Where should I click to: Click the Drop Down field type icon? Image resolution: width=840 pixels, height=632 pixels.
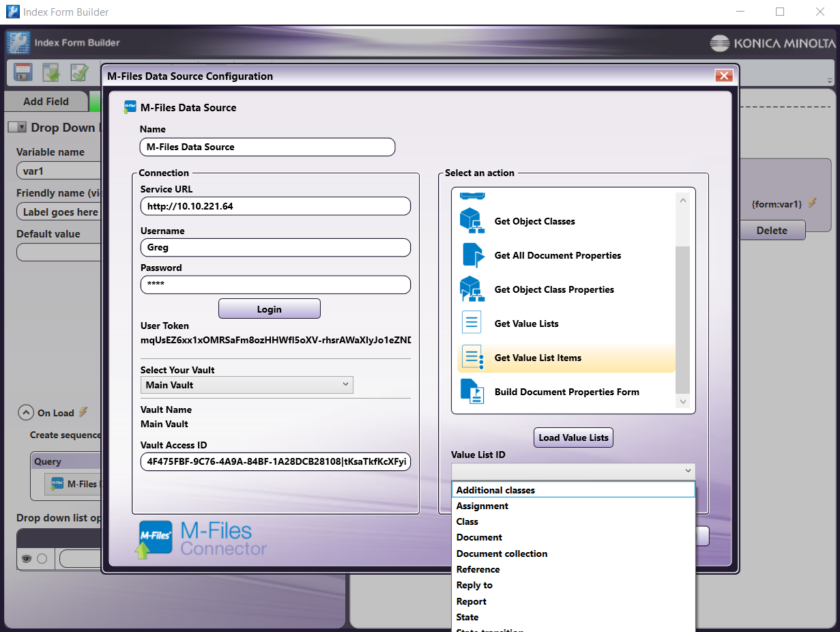pyautogui.click(x=17, y=127)
